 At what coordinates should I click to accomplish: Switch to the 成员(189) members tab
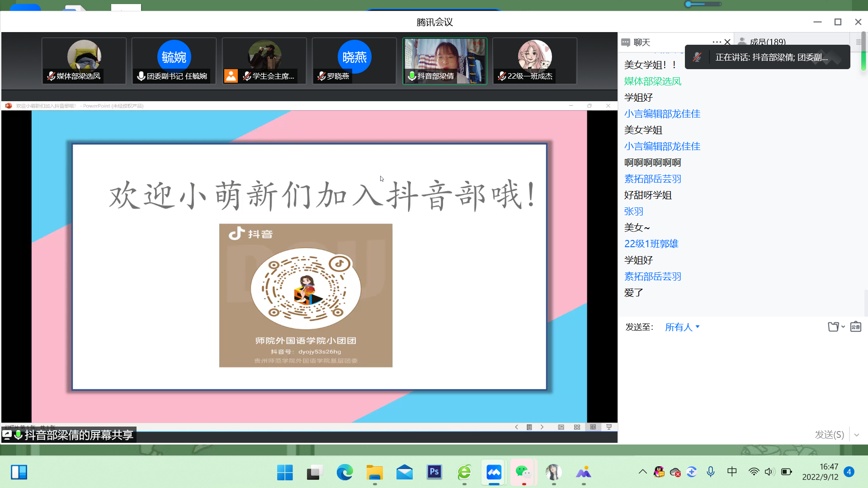pos(767,42)
